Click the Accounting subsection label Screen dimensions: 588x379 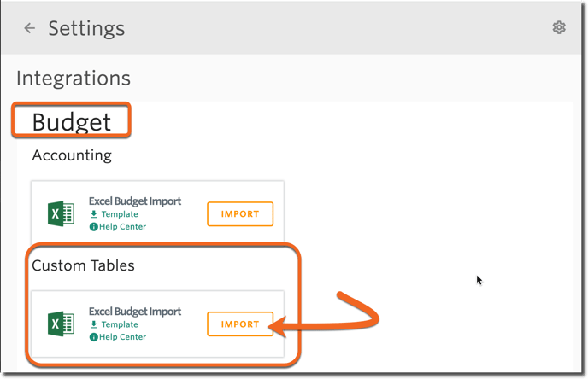(72, 155)
